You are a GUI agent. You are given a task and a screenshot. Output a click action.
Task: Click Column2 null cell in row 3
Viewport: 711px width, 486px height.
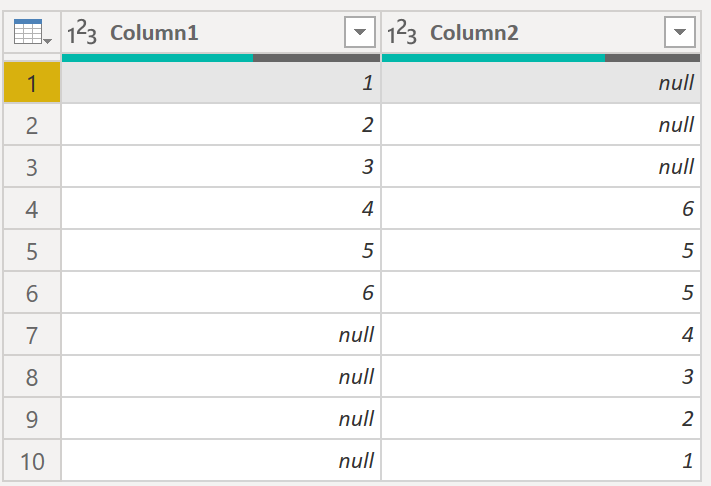click(541, 167)
